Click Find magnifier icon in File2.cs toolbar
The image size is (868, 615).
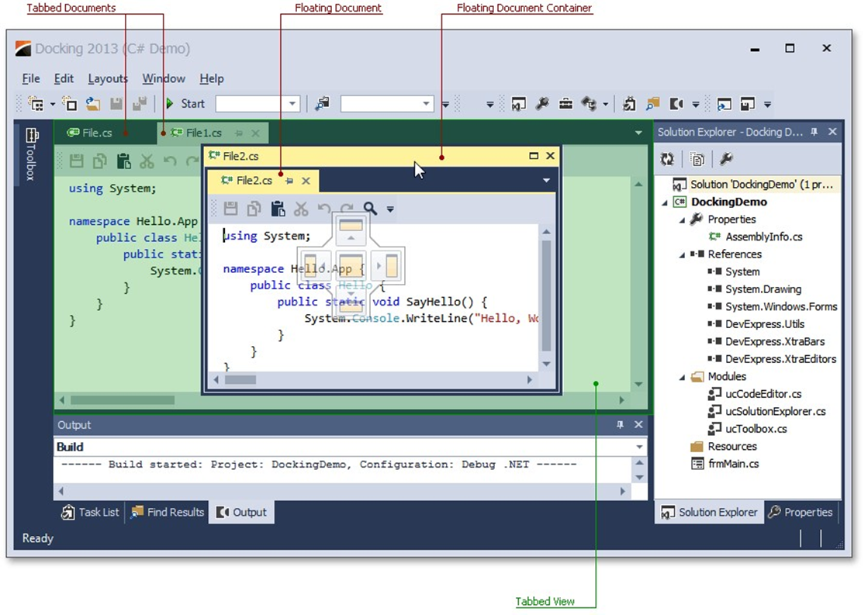pyautogui.click(x=370, y=209)
